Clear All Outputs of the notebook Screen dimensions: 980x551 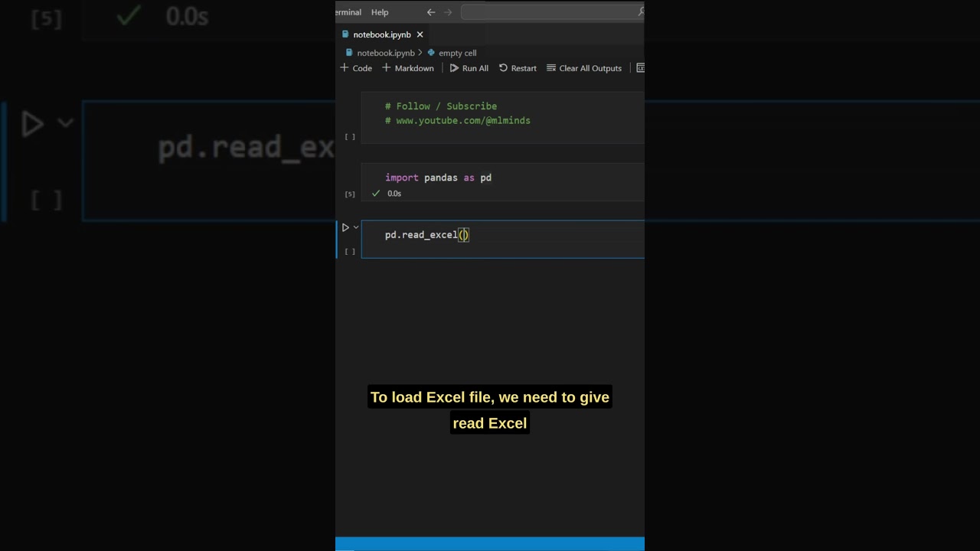(x=584, y=68)
